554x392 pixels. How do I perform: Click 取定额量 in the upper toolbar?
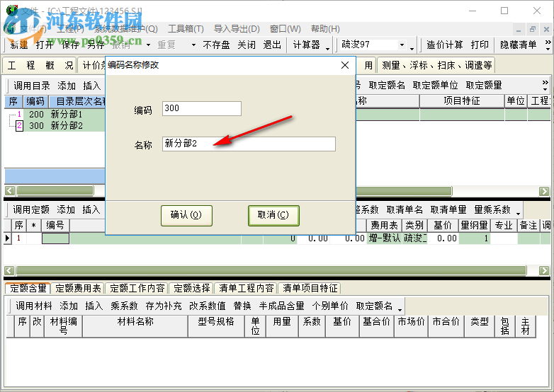tap(484, 86)
